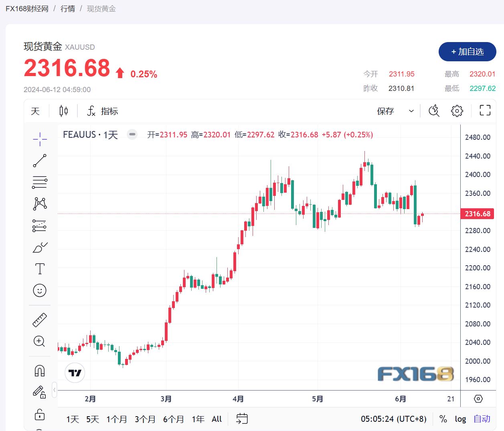Open the 天 interval selector

click(x=35, y=111)
